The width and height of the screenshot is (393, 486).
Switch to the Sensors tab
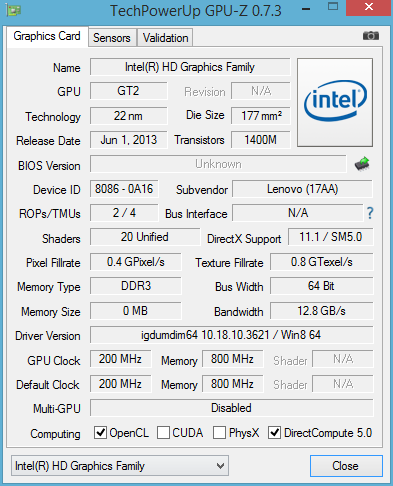112,38
